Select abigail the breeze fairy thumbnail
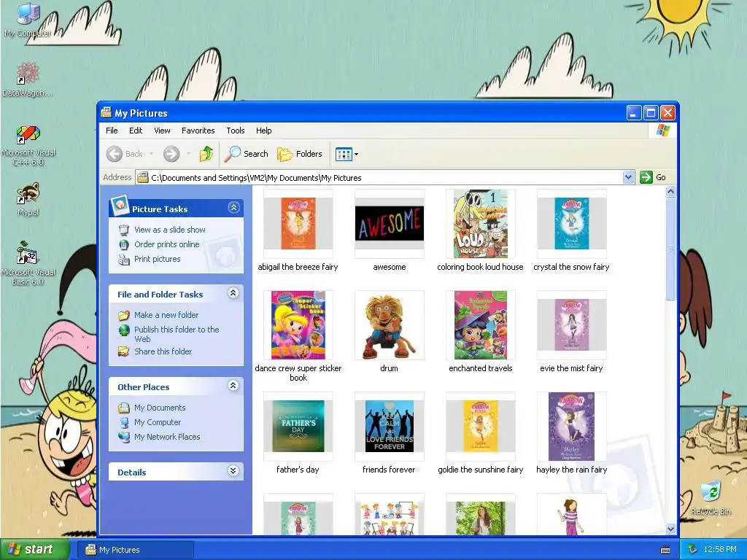This screenshot has width=747, height=560. pyautogui.click(x=298, y=224)
